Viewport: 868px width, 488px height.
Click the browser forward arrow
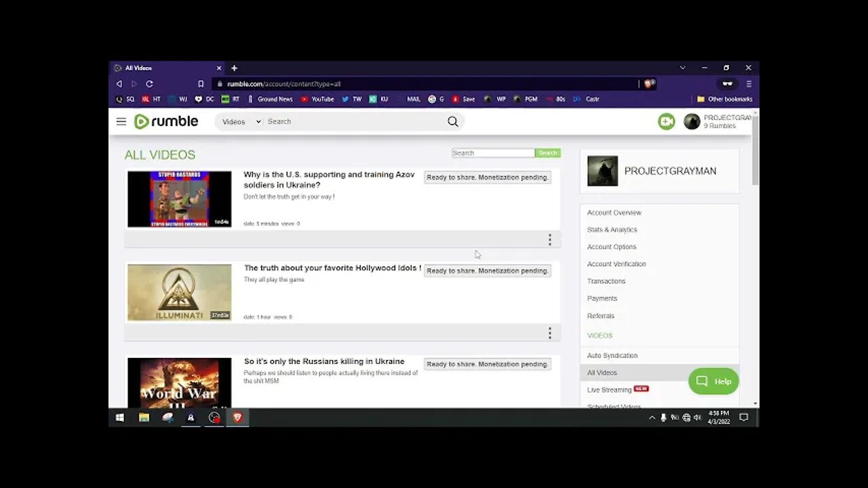pos(134,84)
